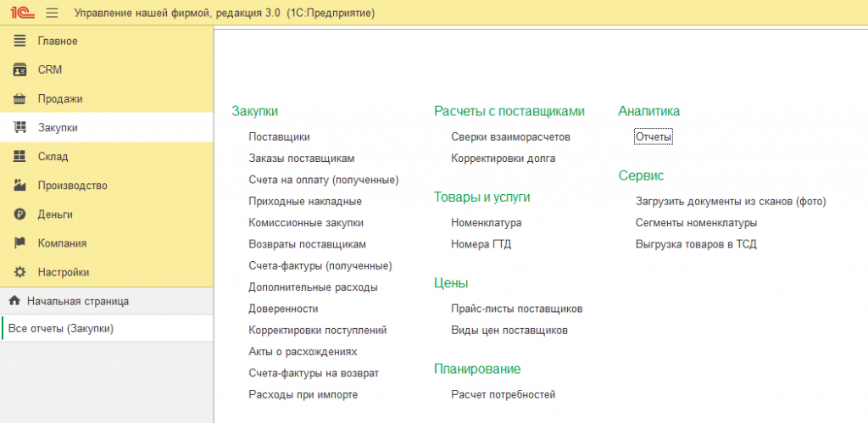Open Корректировки поступлений
This screenshot has width=868, height=423.
pos(318,331)
